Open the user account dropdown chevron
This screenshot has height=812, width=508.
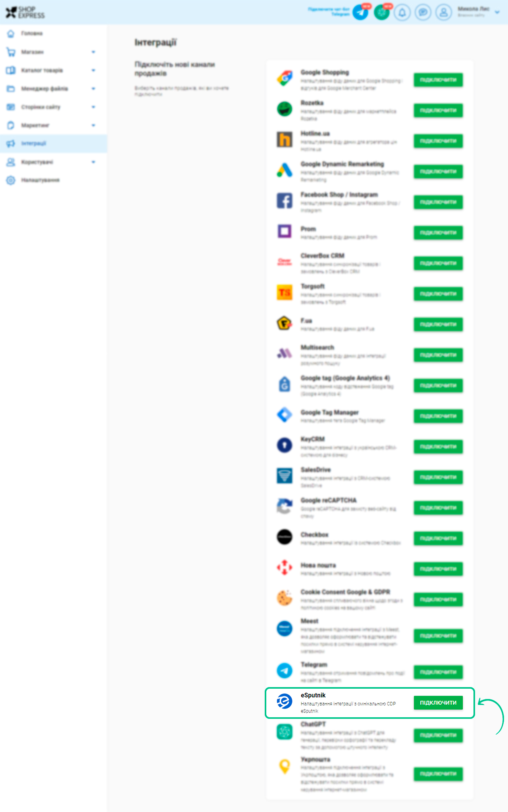click(x=497, y=12)
